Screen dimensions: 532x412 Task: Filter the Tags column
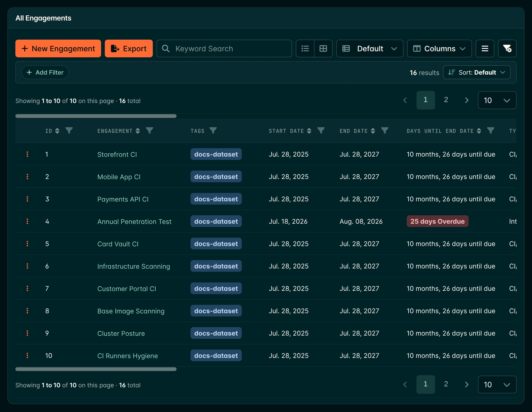pos(213,131)
